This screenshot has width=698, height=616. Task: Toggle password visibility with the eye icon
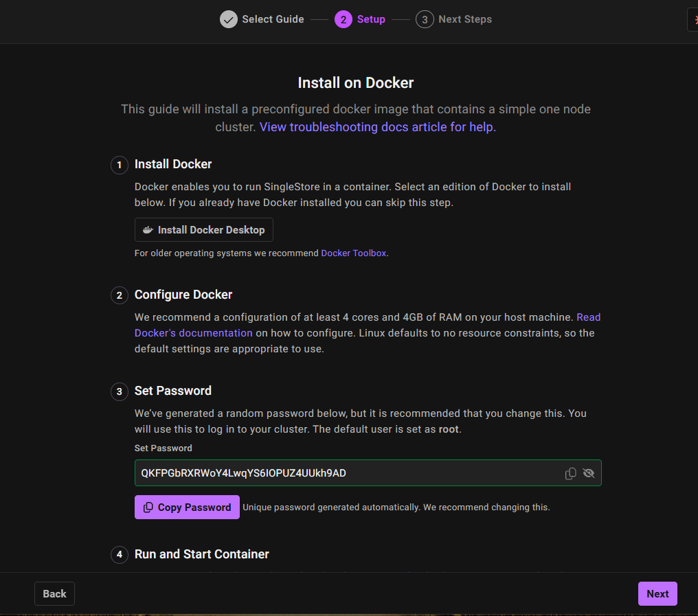(x=589, y=473)
